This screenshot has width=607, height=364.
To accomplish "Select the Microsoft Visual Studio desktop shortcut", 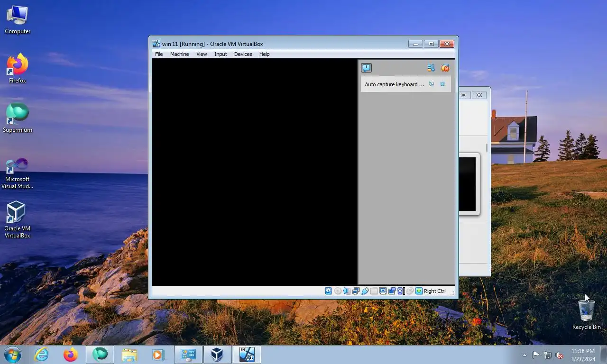I will pyautogui.click(x=18, y=173).
